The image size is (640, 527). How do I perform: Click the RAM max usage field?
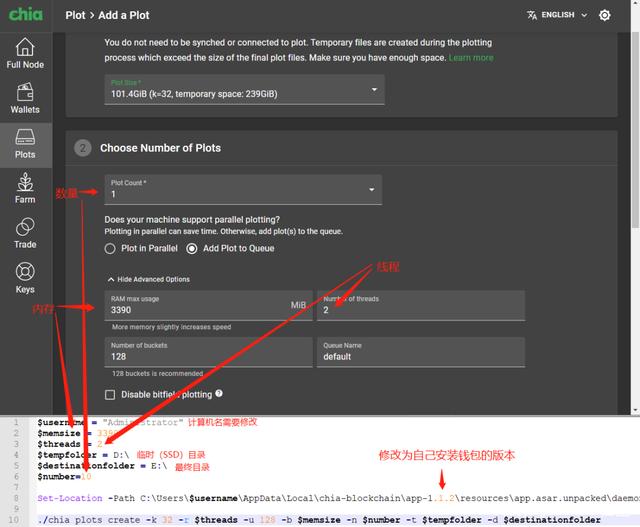coord(209,306)
